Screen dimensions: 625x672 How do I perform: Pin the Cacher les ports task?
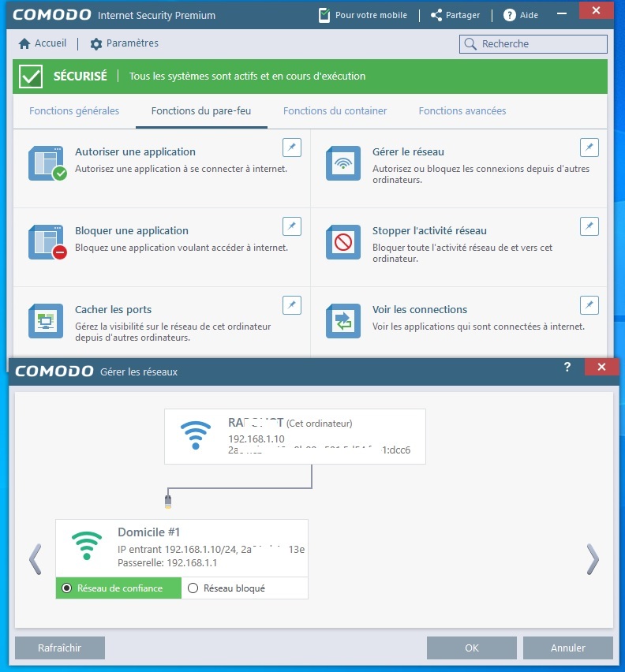point(292,305)
